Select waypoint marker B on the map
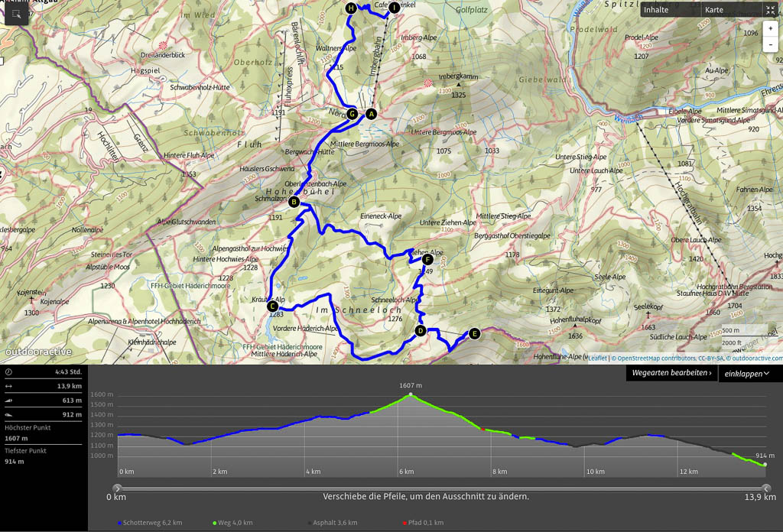783x532 pixels. [294, 203]
